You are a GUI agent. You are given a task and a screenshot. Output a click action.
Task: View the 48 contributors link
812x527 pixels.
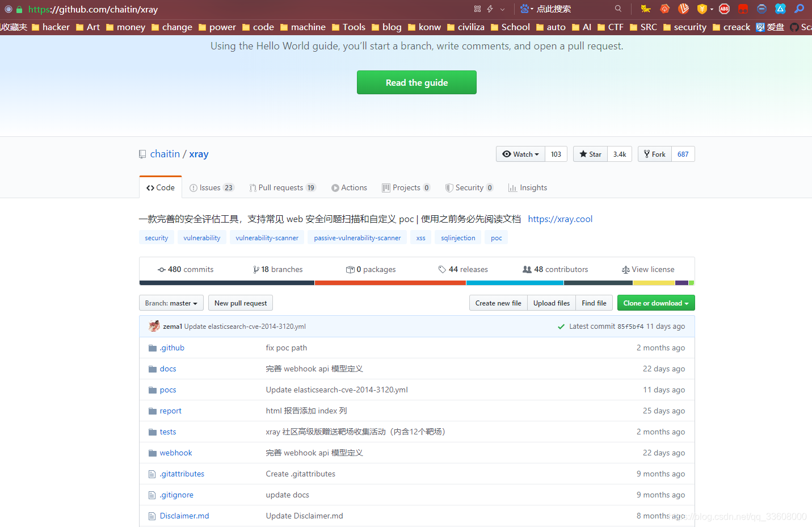[555, 269]
